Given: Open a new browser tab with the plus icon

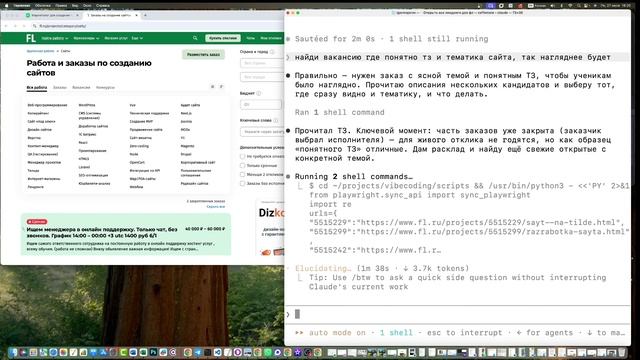Looking at the screenshot, I should (145, 15).
